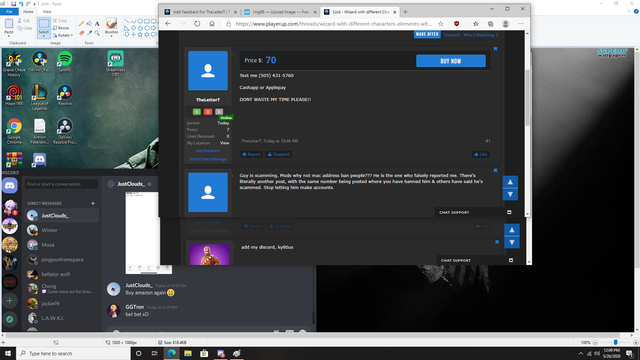The width and height of the screenshot is (640, 360).
Task: Click Cut in the Clipboard group
Action: pos(23,20)
